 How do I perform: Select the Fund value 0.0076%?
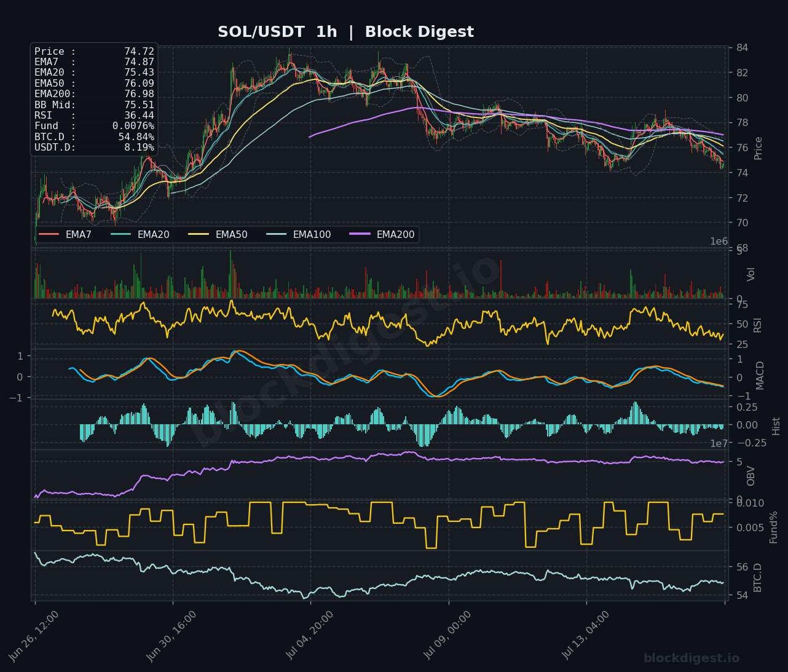coord(133,126)
